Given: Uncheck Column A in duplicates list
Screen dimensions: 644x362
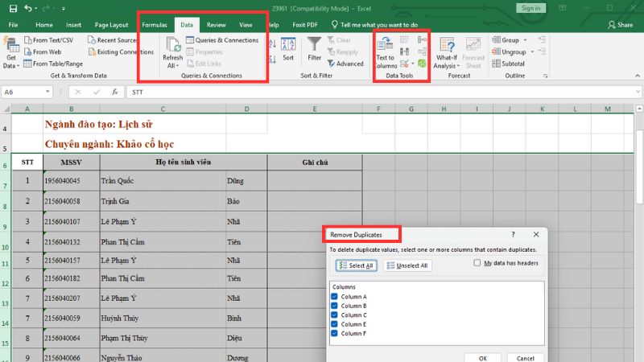Looking at the screenshot, I should click(334, 297).
